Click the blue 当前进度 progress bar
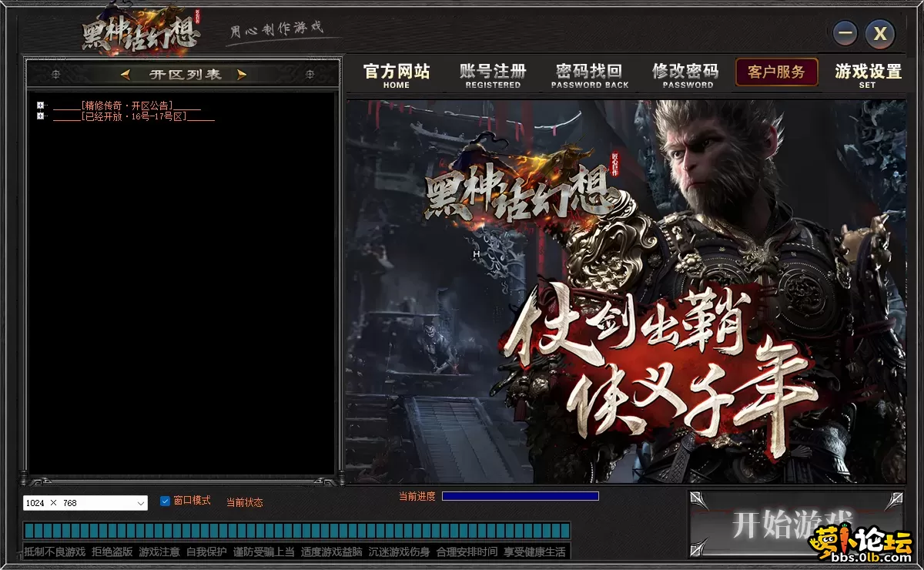Viewport: 924px width, 570px height. tap(520, 497)
